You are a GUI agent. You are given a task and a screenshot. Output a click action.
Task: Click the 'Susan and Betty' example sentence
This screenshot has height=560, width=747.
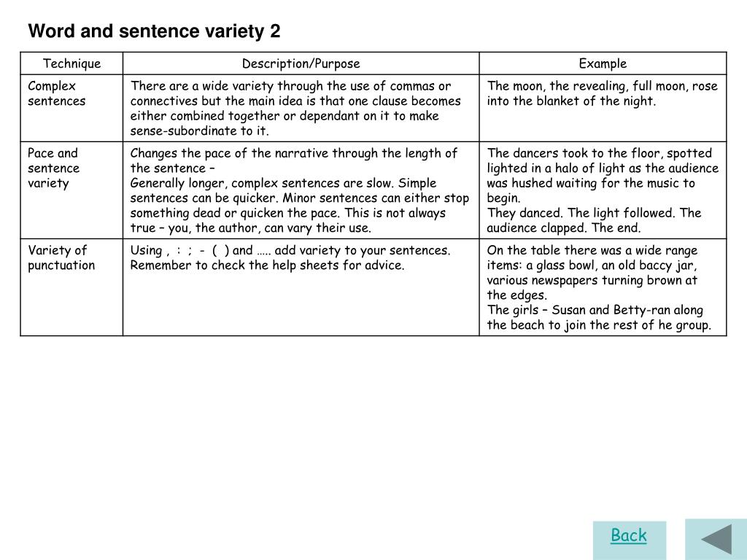click(x=599, y=317)
